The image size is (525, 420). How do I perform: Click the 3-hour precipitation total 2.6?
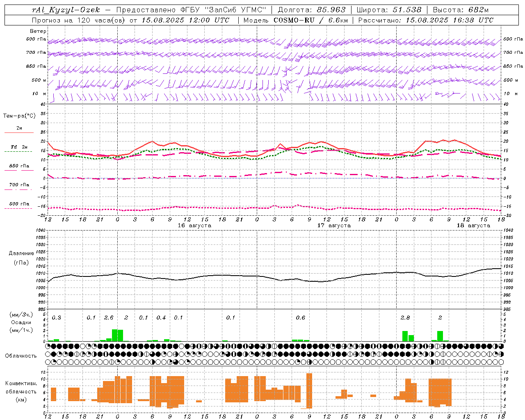click(x=109, y=318)
